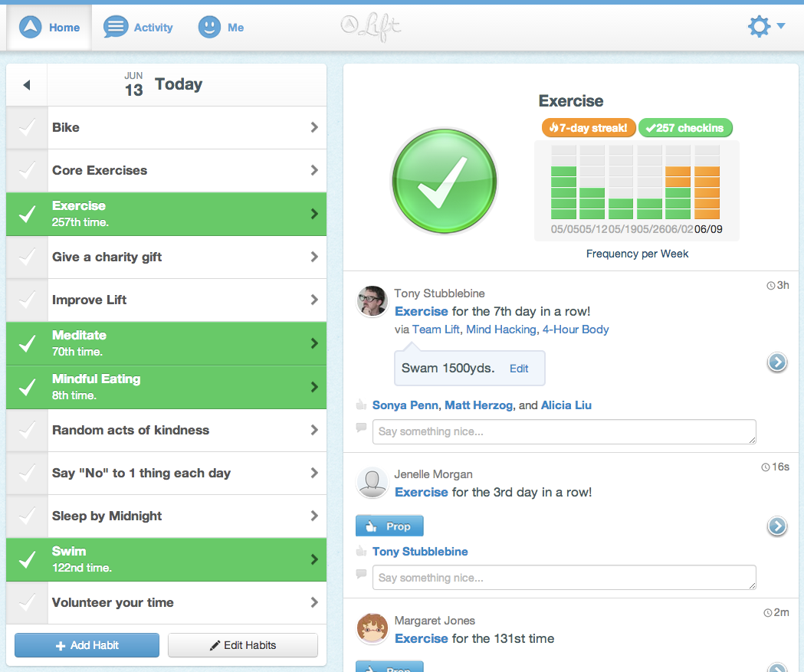Check off Core Exercises habit

coord(27,171)
